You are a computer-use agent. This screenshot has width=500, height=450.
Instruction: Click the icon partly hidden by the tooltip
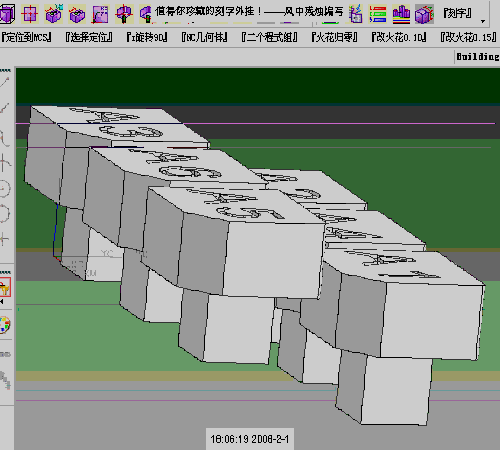tap(146, 14)
